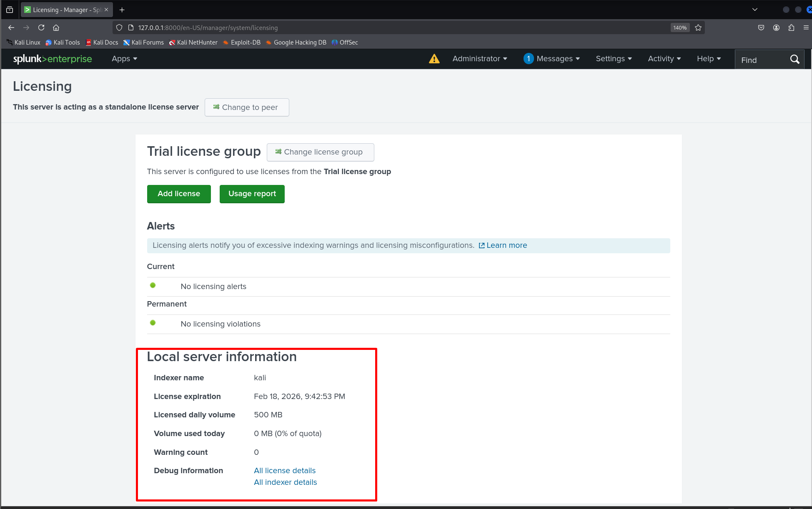Click the magnifier in the Find bar
812x509 pixels.
(794, 59)
